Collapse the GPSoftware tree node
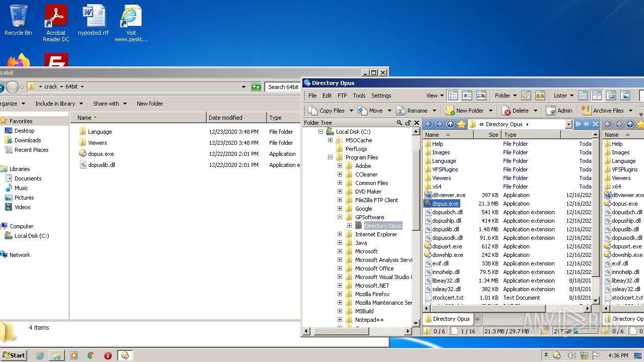 340,217
